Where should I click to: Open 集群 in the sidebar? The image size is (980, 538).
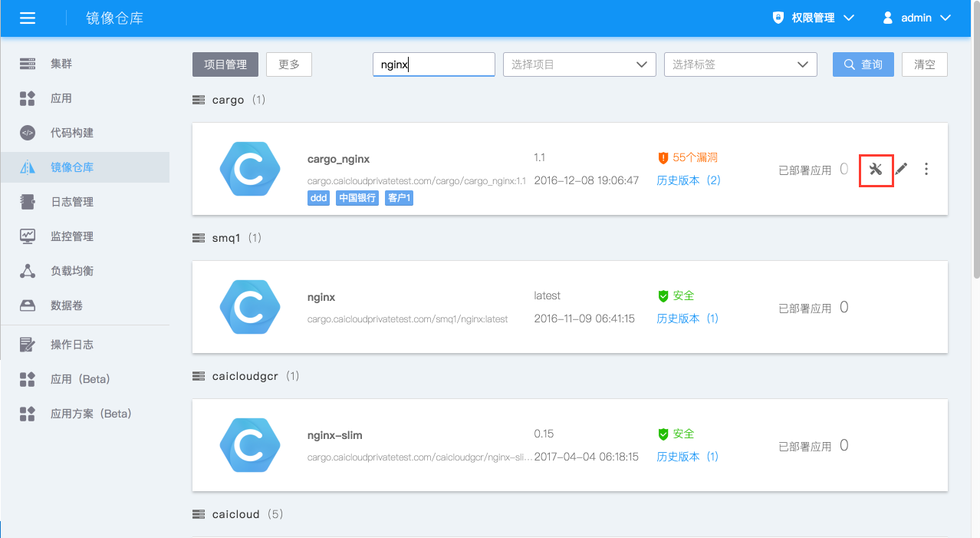click(x=61, y=64)
